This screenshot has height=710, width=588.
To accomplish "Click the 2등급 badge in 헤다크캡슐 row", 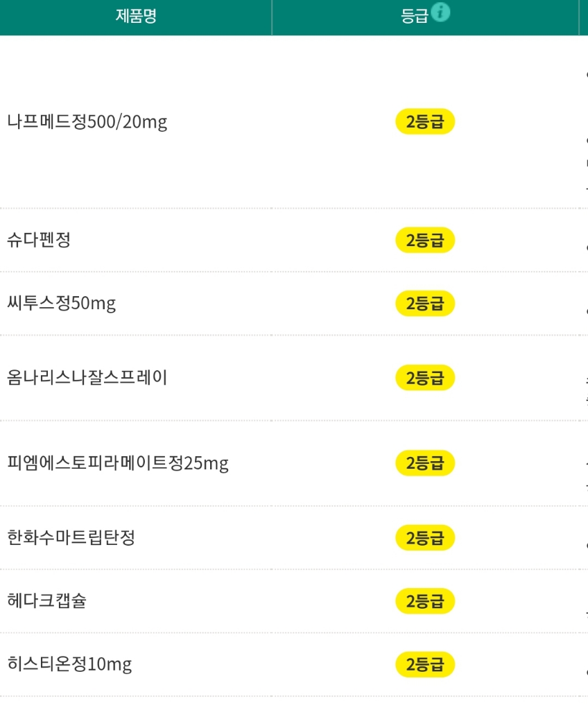I will coord(425,600).
